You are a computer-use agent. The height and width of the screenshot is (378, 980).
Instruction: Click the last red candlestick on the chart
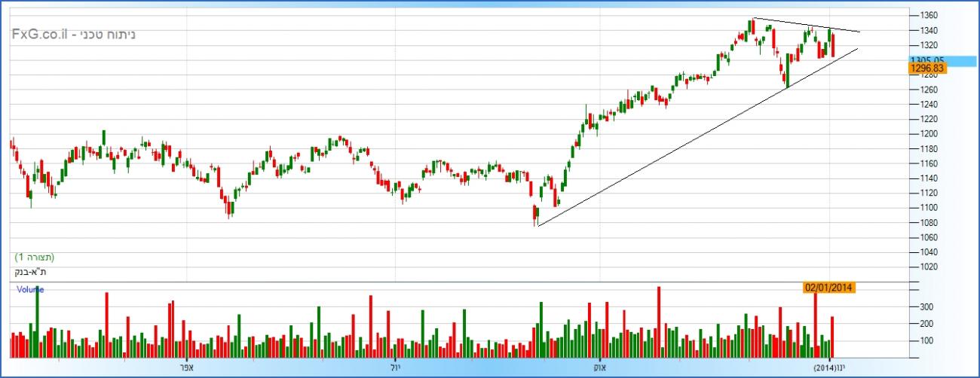click(833, 45)
